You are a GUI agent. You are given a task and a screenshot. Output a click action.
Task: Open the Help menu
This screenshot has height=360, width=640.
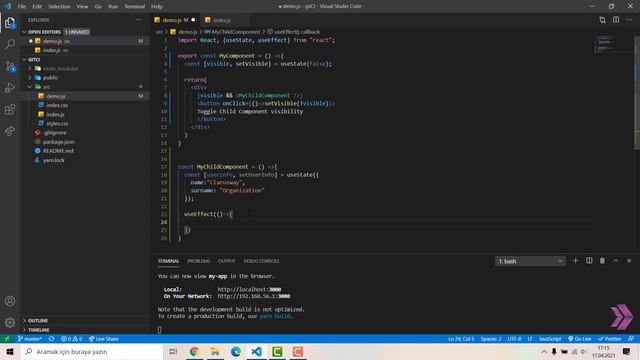[157, 7]
